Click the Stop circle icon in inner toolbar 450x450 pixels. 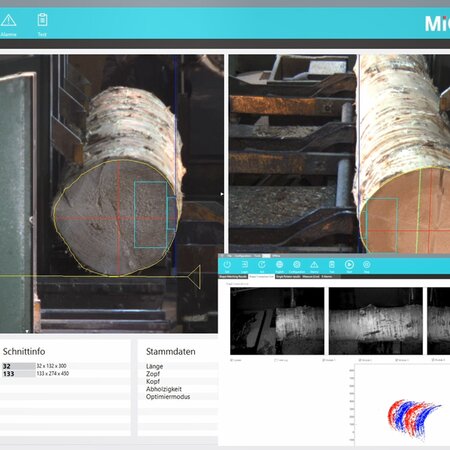[x=366, y=265]
